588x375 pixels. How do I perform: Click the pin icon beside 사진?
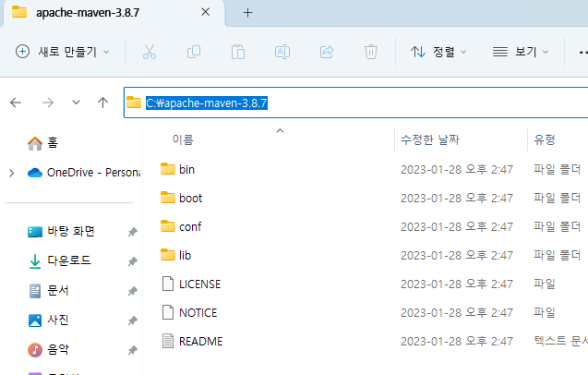coord(132,321)
